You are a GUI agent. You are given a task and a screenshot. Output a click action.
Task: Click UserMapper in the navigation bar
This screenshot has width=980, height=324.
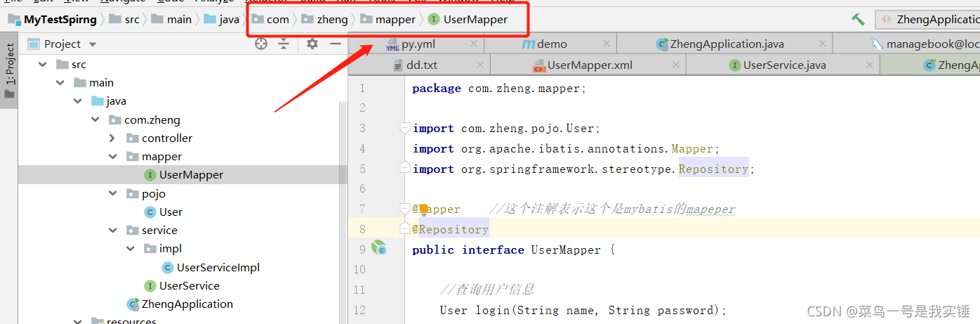point(468,20)
